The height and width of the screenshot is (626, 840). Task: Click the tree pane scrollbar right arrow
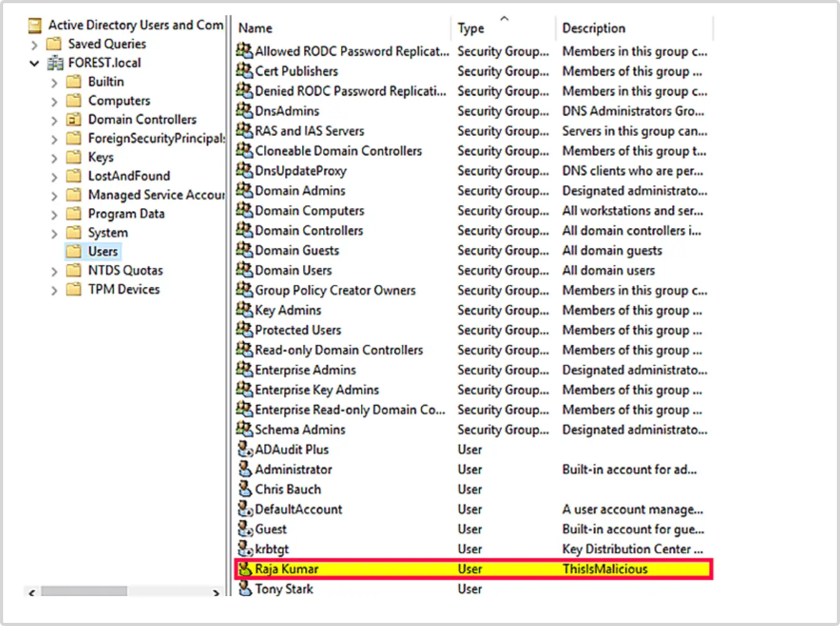(216, 592)
